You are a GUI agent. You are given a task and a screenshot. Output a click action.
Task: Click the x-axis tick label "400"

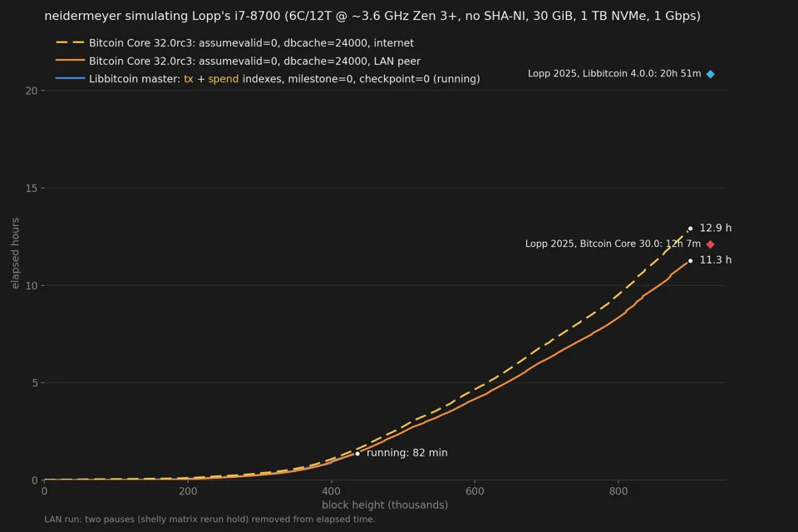(x=332, y=491)
